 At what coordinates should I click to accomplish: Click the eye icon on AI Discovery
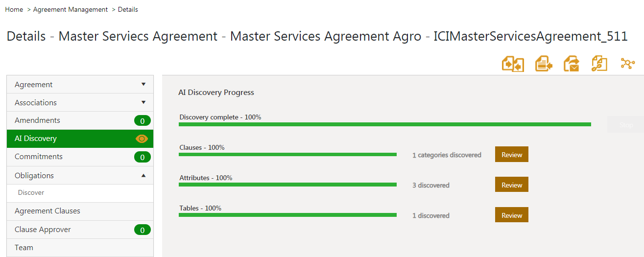pyautogui.click(x=142, y=139)
